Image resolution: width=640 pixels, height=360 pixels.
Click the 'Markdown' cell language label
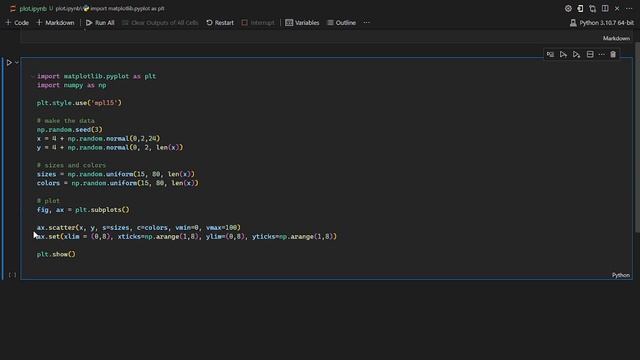pos(616,38)
